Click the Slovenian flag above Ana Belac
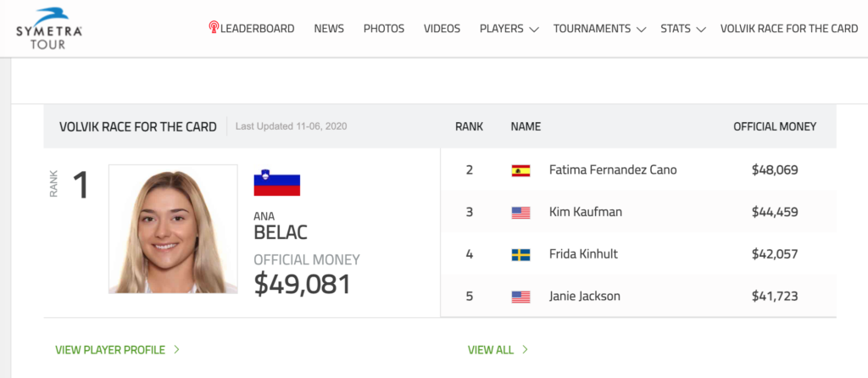Image resolution: width=868 pixels, height=378 pixels. coord(277,182)
